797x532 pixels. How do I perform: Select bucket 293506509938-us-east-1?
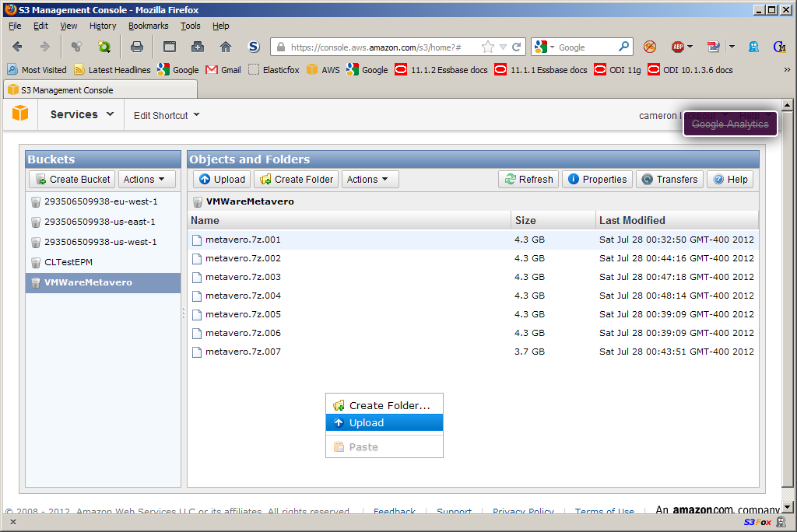(104, 222)
